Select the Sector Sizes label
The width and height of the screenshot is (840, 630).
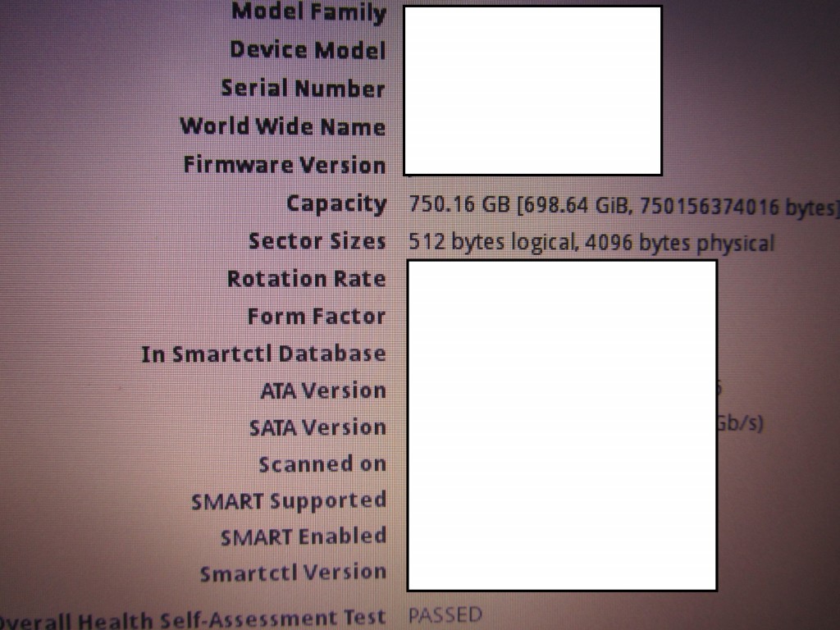click(317, 241)
